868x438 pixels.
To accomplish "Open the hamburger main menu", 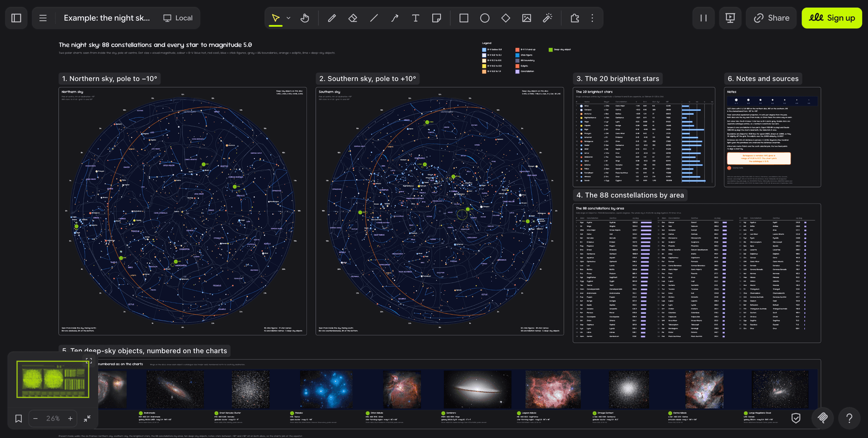I will (x=43, y=18).
